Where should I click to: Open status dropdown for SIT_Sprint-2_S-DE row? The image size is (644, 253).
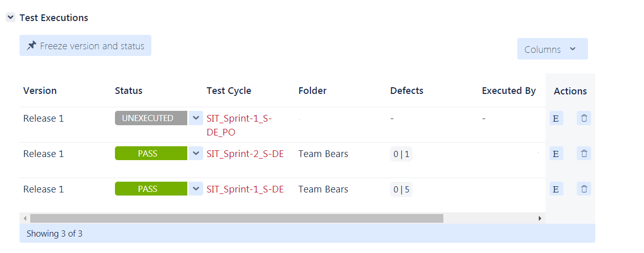point(196,153)
